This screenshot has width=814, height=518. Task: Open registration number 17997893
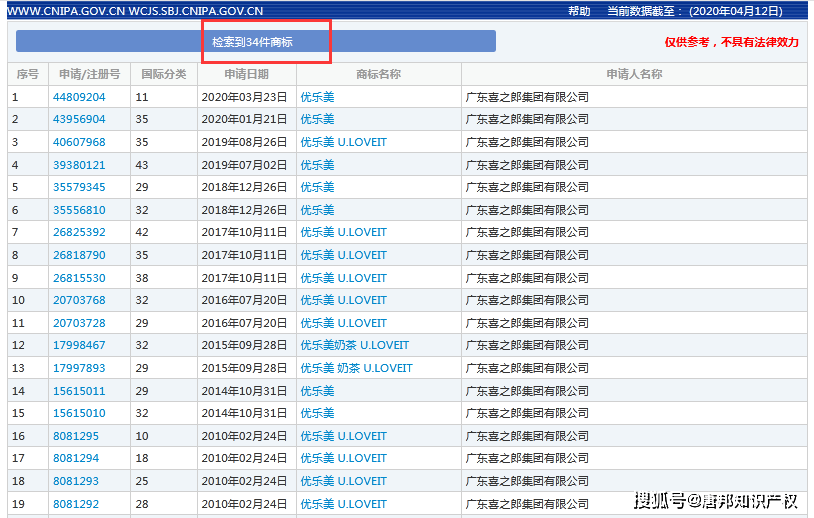(x=79, y=369)
